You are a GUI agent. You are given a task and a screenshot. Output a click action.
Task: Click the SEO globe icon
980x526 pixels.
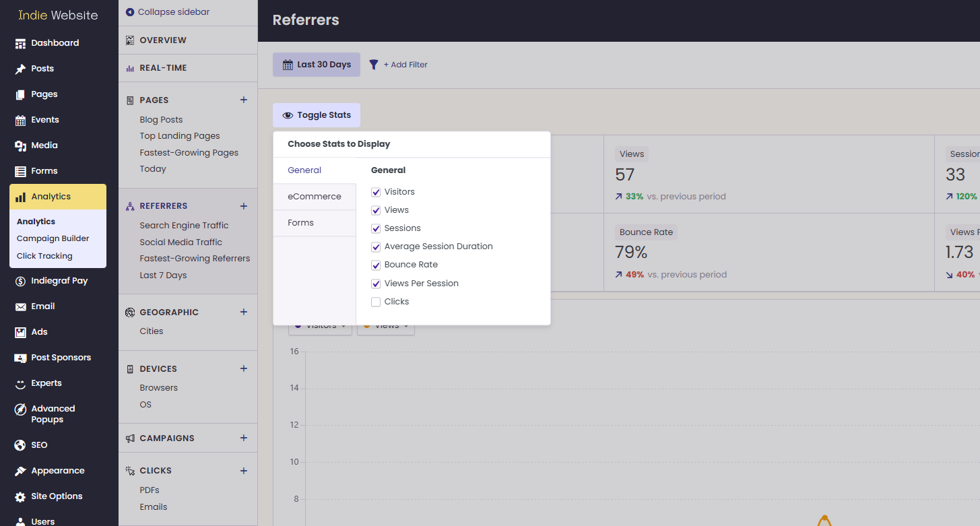(20, 445)
